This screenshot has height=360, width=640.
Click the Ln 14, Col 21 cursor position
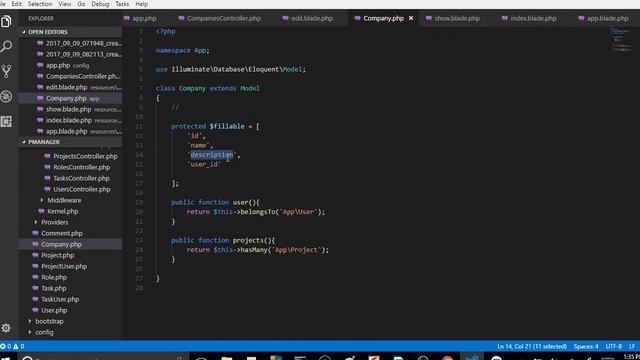click(531, 347)
